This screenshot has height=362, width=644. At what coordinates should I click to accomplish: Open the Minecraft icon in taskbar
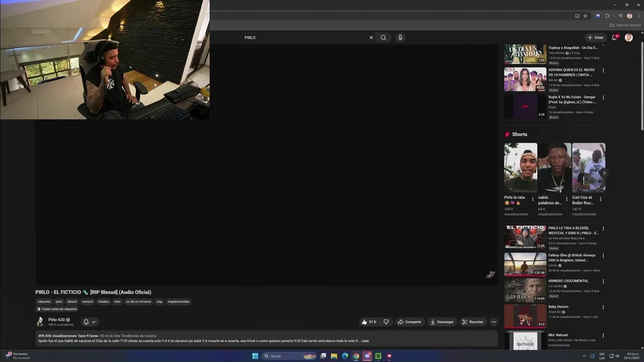[378, 356]
